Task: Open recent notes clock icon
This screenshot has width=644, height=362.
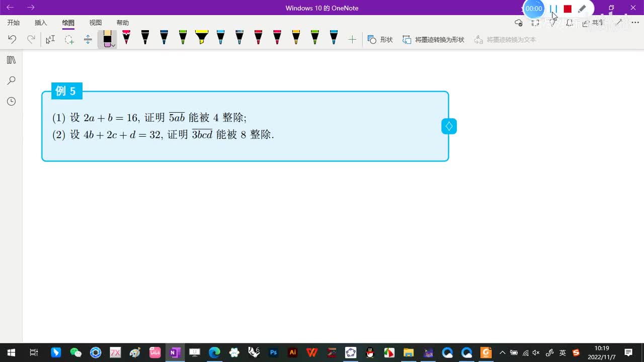Action: tap(11, 101)
